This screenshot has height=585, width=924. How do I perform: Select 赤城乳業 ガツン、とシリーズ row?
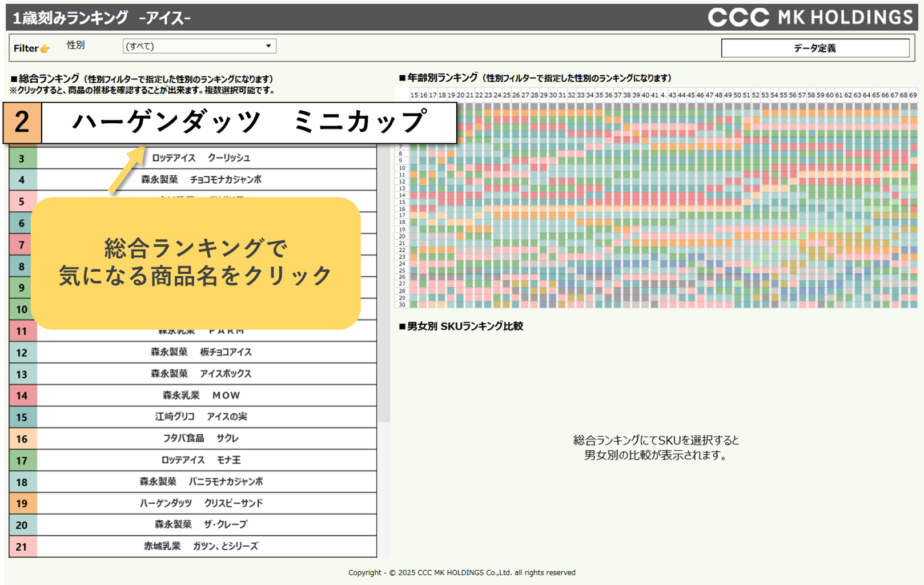(x=206, y=546)
